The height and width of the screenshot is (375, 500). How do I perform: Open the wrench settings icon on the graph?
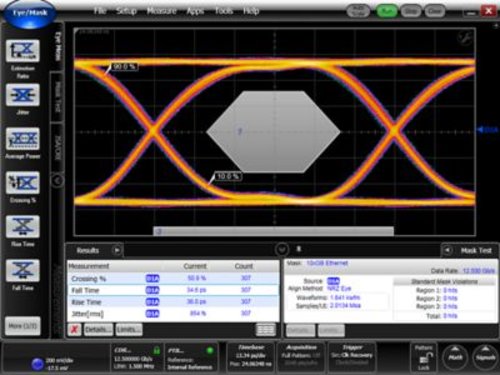pos(465,38)
